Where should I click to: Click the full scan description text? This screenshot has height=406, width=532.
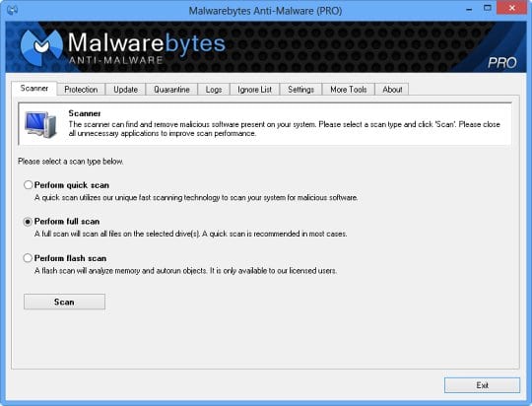(191, 234)
